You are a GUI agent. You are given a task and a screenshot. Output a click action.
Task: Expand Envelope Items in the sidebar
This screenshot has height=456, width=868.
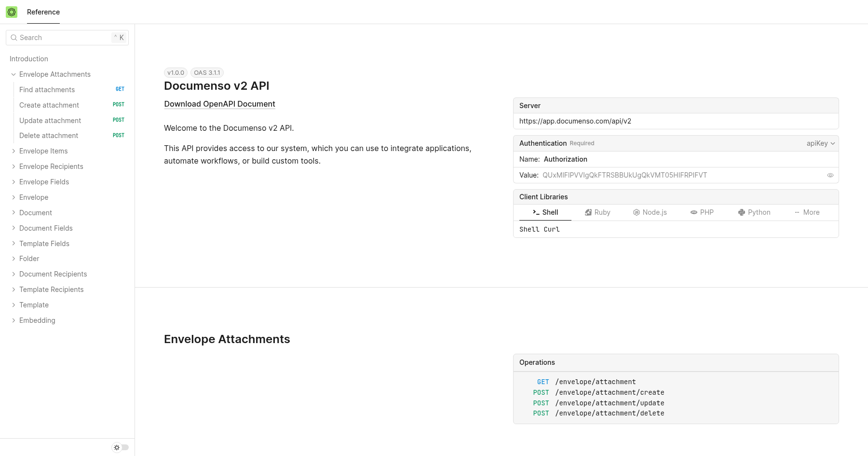point(14,151)
